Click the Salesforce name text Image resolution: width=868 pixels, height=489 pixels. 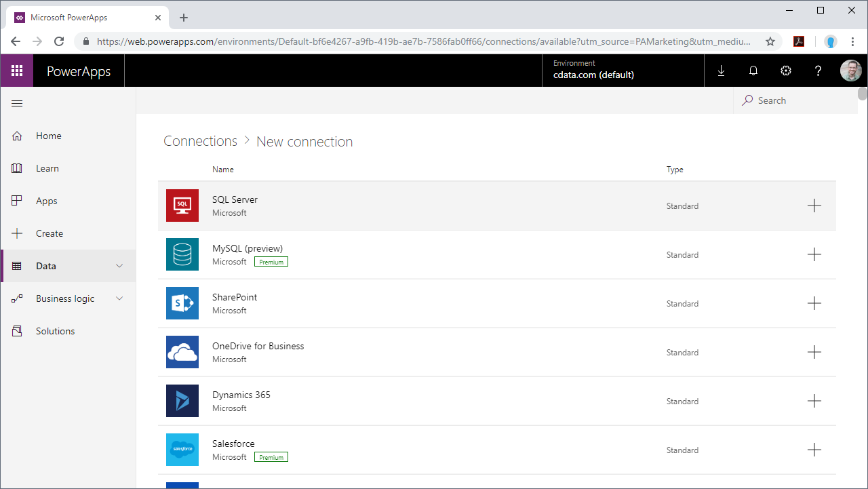coord(233,444)
